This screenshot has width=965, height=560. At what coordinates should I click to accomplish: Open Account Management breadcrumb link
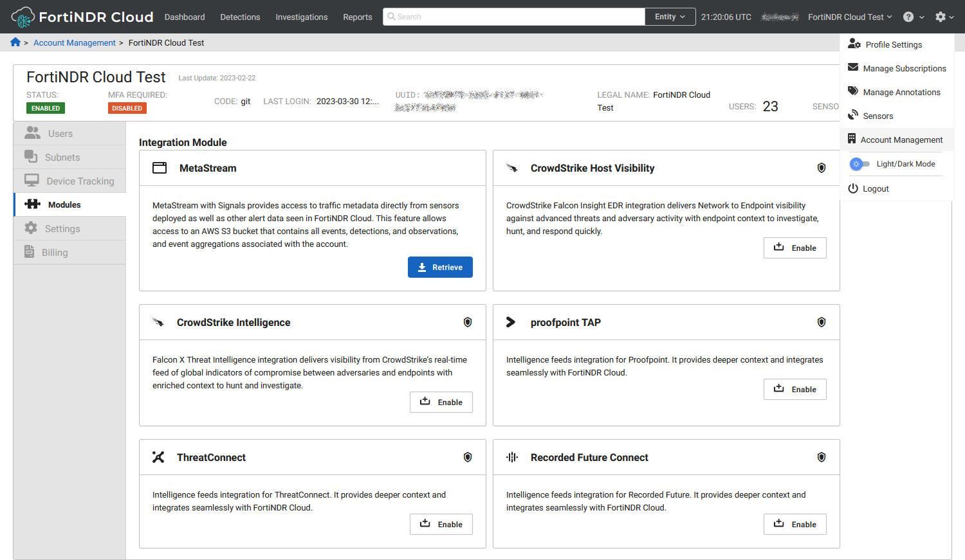[74, 42]
